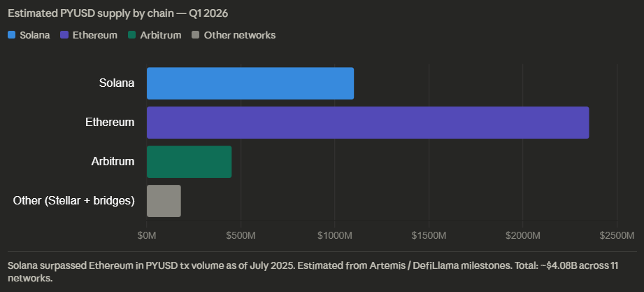Select the green Arbitrum bar

189,162
